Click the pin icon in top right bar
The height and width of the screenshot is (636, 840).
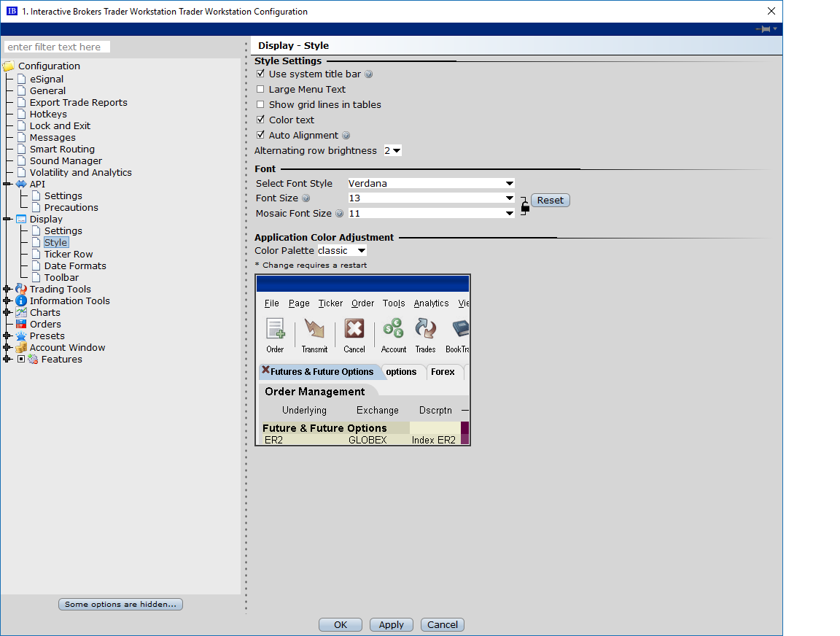tap(763, 29)
